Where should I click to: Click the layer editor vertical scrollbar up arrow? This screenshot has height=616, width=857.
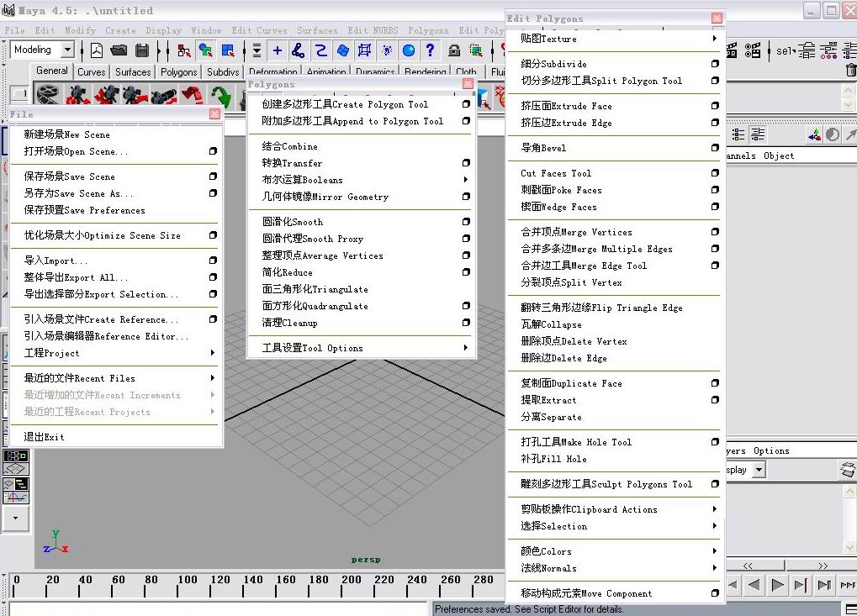849,492
